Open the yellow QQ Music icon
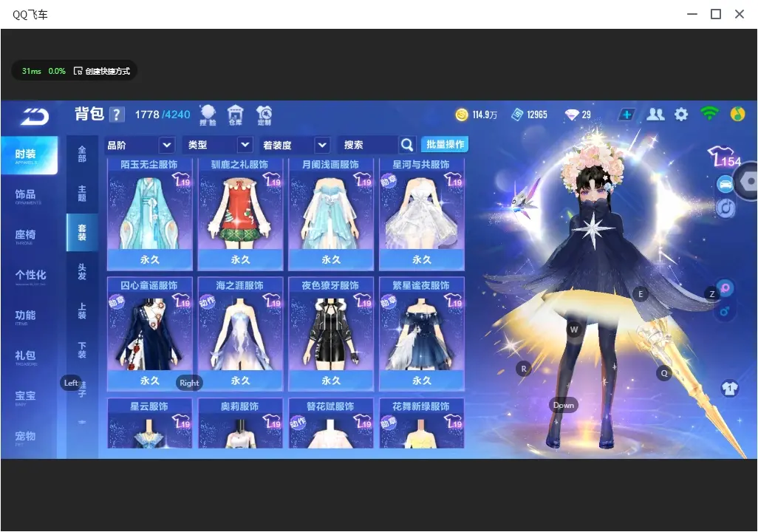 pyautogui.click(x=737, y=114)
